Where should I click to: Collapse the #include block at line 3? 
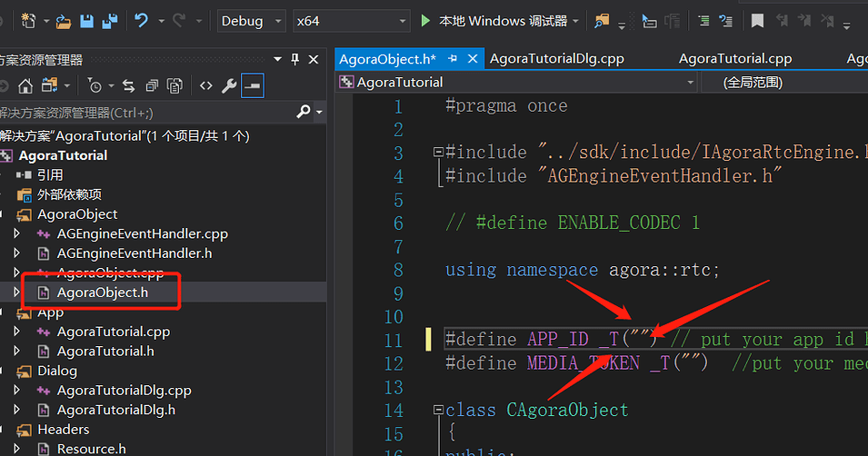(x=438, y=151)
